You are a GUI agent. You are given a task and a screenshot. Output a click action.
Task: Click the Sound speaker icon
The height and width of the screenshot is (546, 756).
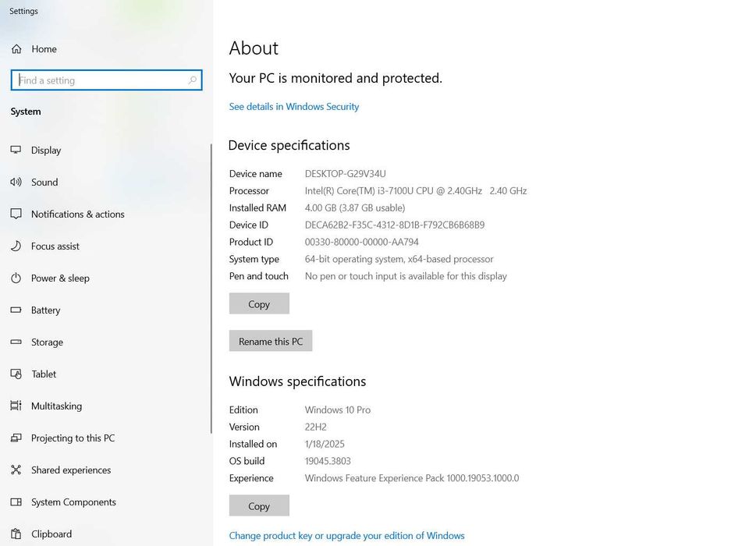(x=16, y=182)
